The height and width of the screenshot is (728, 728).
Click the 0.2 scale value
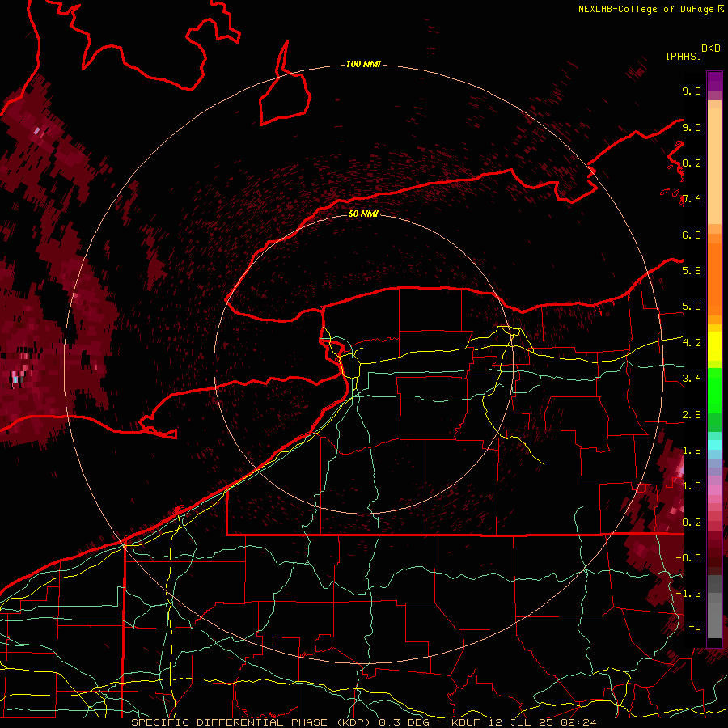point(692,522)
